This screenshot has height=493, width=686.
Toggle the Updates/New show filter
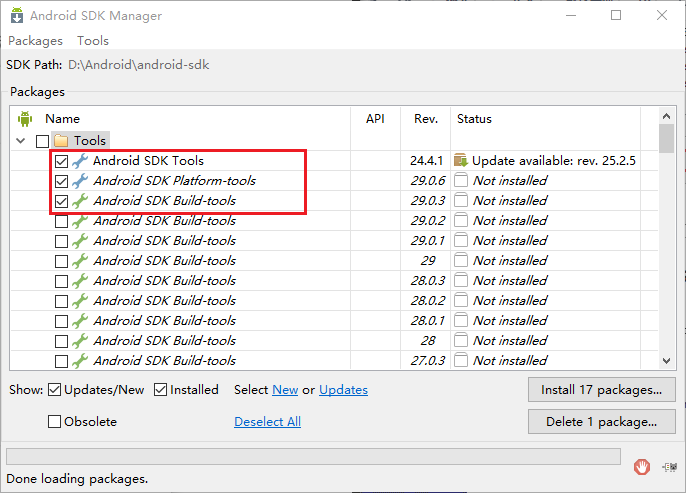point(54,389)
